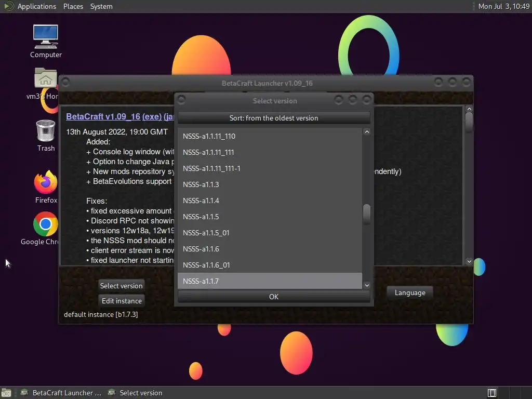Open the Trash desktop icon
Viewport: 532px width, 399px height.
click(x=46, y=136)
